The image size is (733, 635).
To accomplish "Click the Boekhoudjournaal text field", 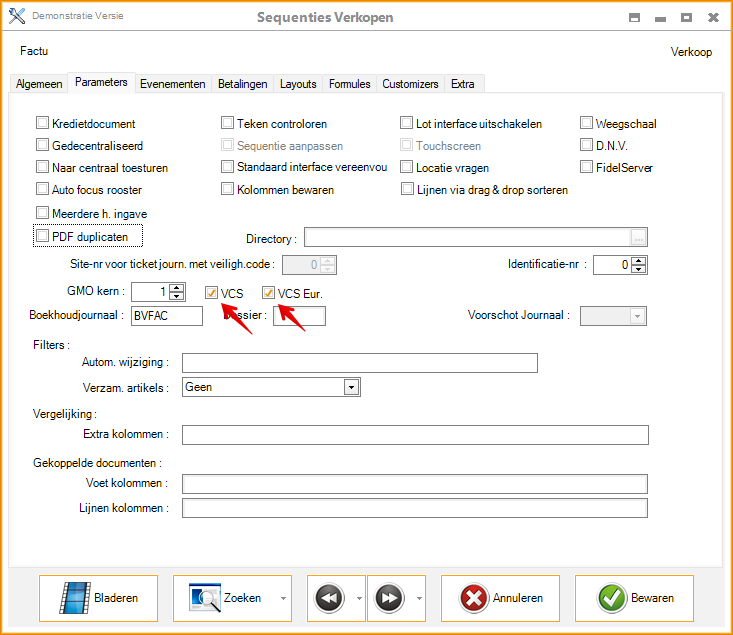I will (x=167, y=316).
